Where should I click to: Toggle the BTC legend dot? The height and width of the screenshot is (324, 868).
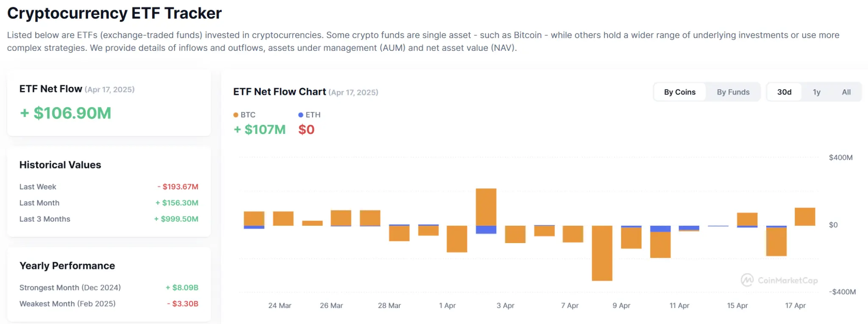(x=236, y=115)
